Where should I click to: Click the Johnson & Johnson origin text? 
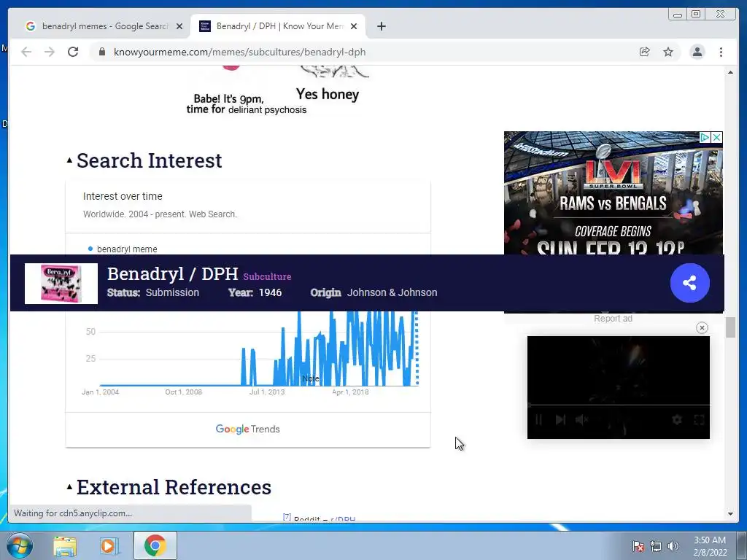click(x=392, y=292)
